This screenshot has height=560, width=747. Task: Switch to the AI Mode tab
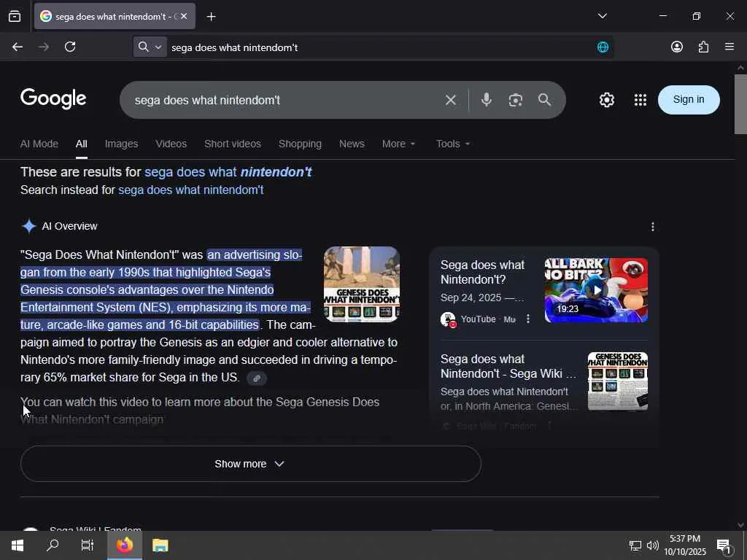(39, 144)
